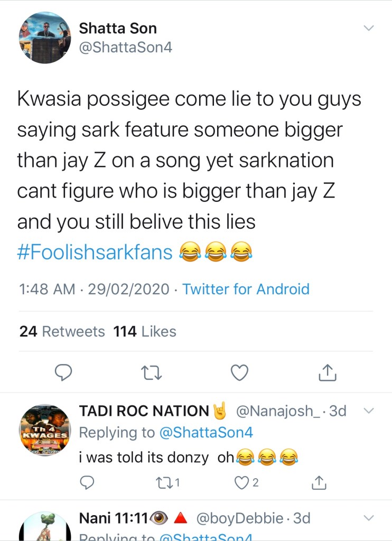
Task: Expand options chevron on Nani 11:11 reply
Action: [369, 518]
